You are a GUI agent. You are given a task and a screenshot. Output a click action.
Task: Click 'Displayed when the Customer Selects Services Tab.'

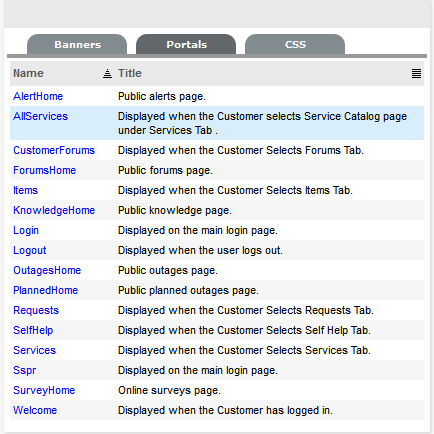[244, 350]
